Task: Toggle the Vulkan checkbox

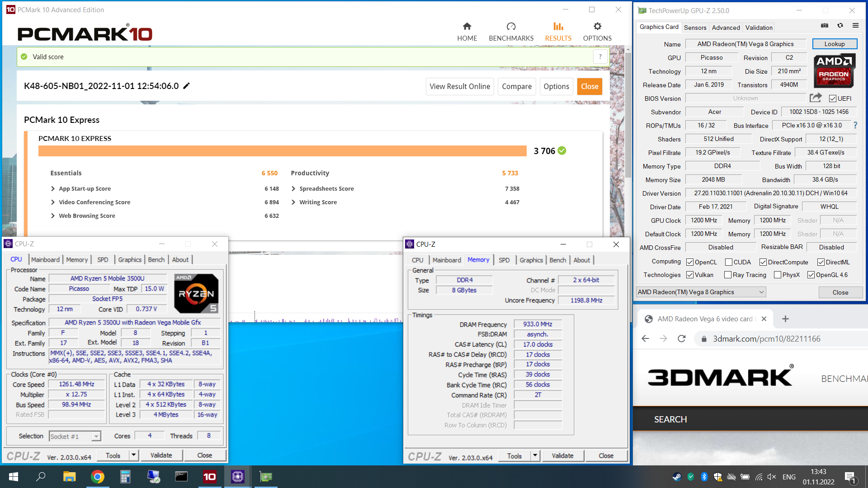Action: pos(690,275)
